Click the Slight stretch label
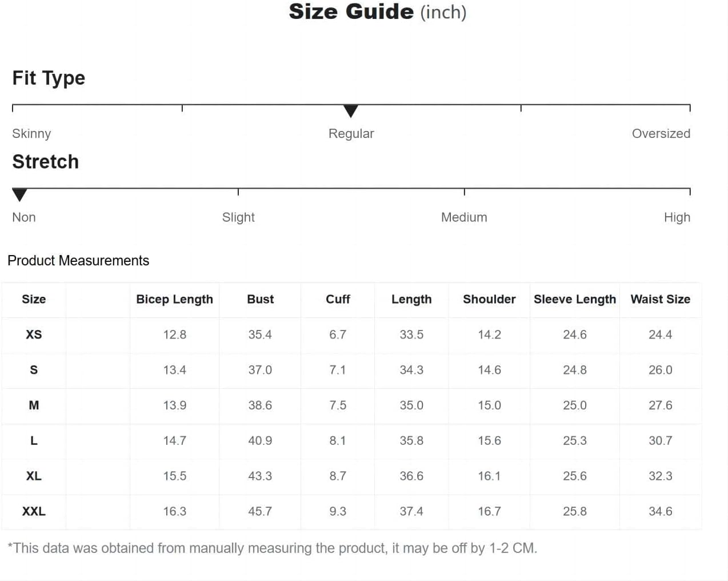 [x=238, y=217]
